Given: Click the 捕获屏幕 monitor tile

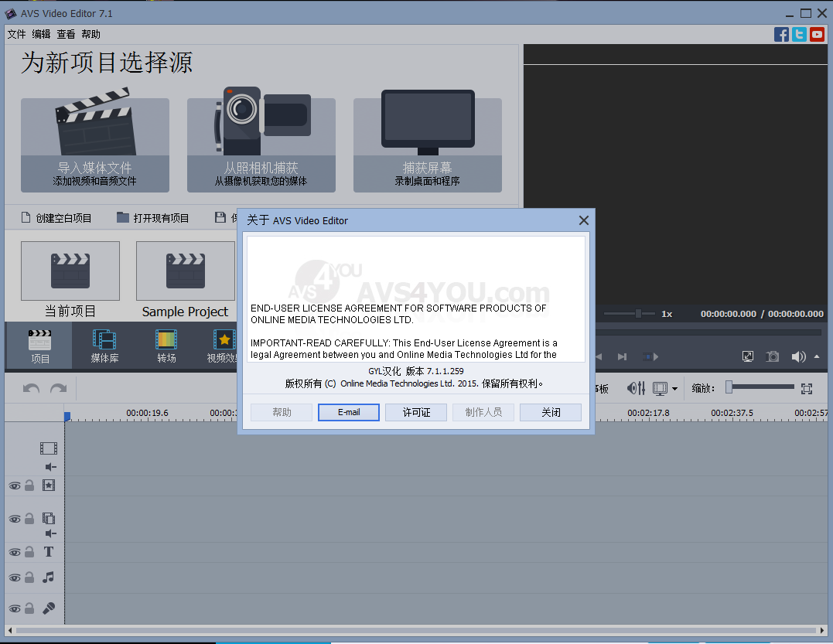Looking at the screenshot, I should tap(428, 140).
